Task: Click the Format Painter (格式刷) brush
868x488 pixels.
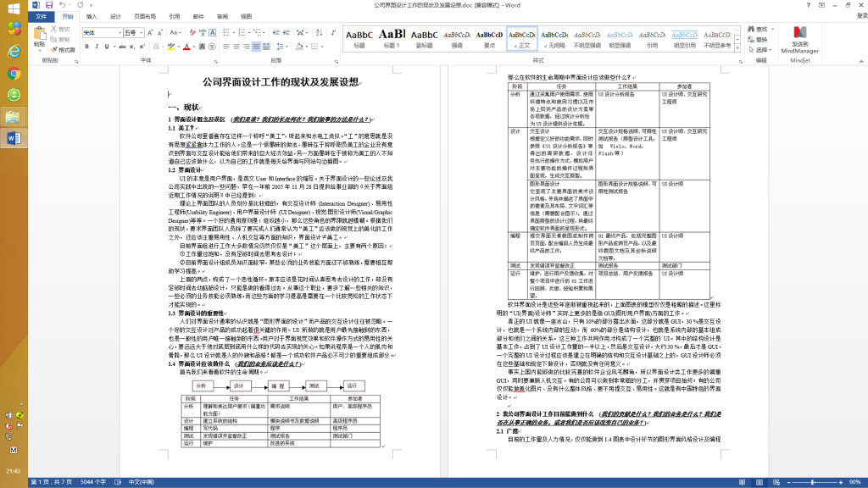Action: coord(63,50)
